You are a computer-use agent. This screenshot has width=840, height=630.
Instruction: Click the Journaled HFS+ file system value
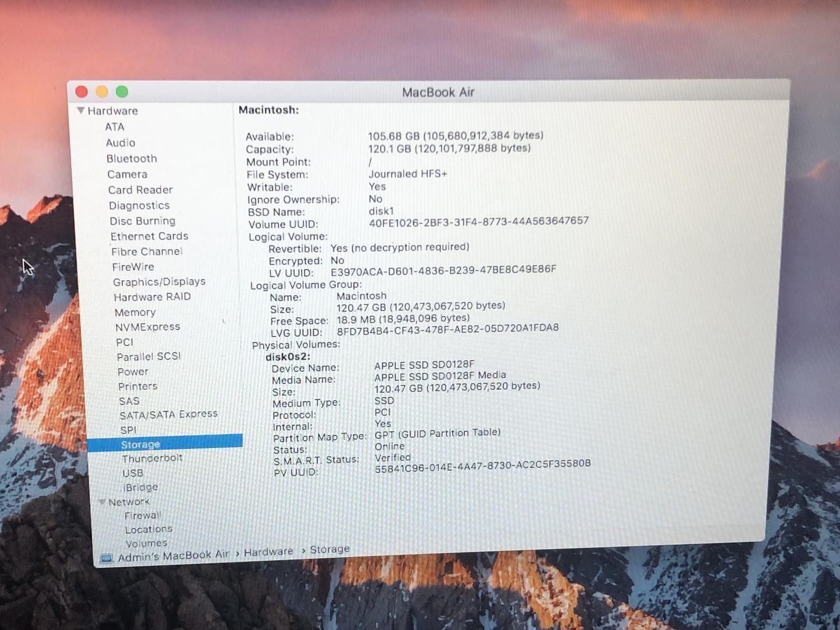coord(408,174)
